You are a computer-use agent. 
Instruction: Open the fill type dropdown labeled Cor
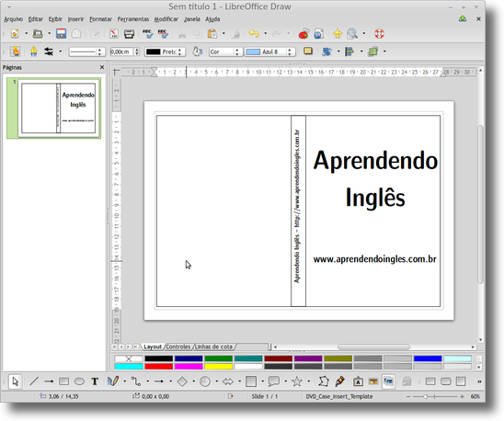pyautogui.click(x=225, y=51)
